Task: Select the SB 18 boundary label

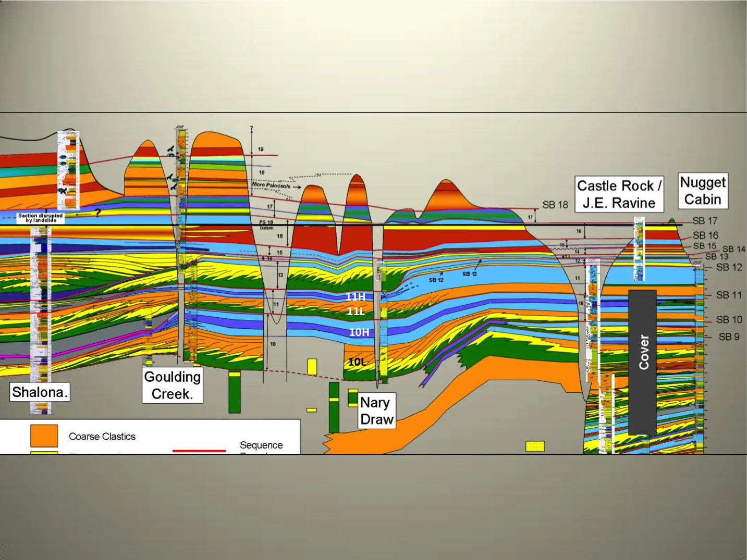Action: click(555, 205)
